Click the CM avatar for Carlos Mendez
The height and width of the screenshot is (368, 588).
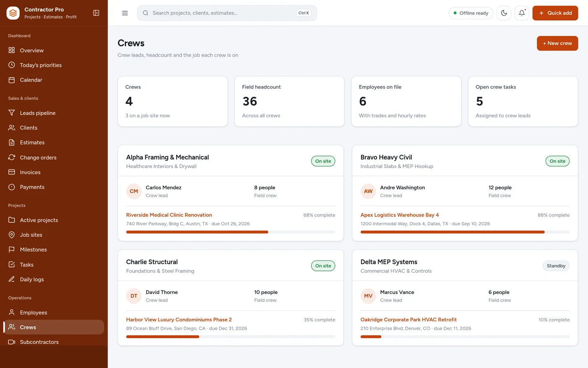point(134,191)
